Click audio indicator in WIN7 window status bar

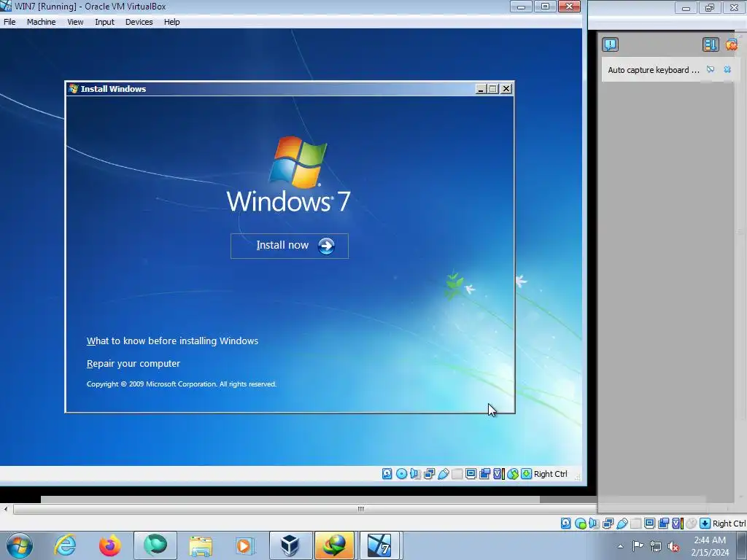pos(415,474)
